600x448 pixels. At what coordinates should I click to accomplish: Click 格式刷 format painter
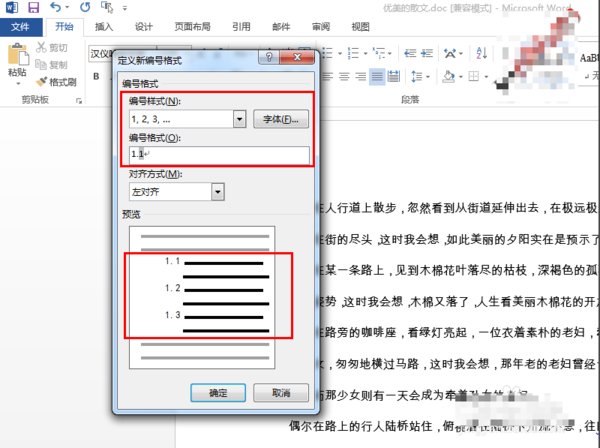56,82
